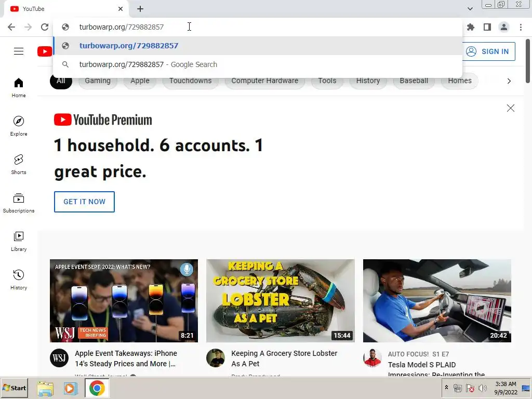532x399 pixels.
Task: Click the address bar text field
Action: pyautogui.click(x=258, y=27)
